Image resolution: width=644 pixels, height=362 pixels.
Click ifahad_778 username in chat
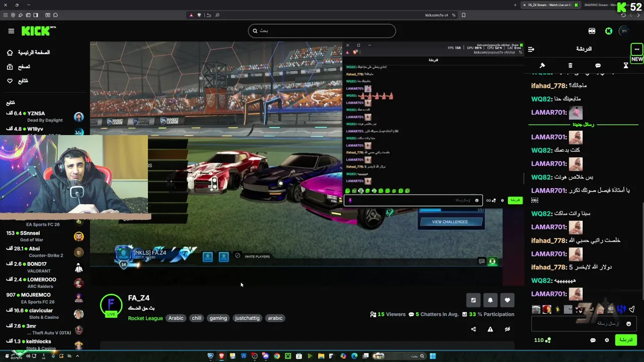pyautogui.click(x=549, y=85)
